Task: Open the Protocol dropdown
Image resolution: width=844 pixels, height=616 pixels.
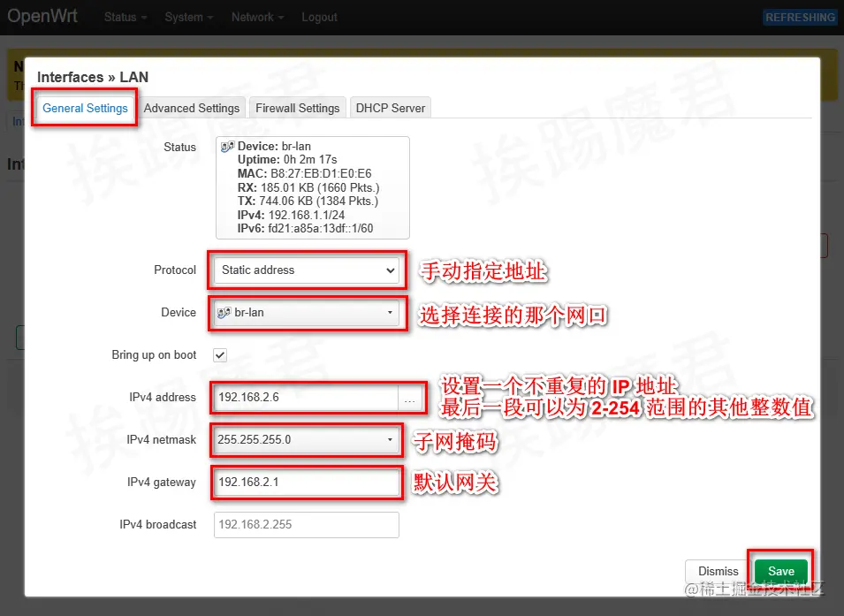Action: (306, 270)
